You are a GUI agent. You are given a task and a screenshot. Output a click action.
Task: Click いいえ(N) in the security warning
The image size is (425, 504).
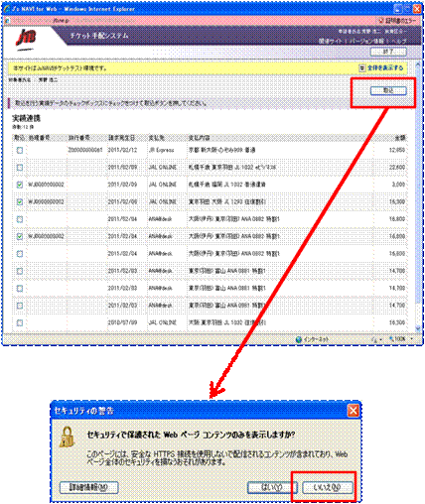[x=328, y=487]
